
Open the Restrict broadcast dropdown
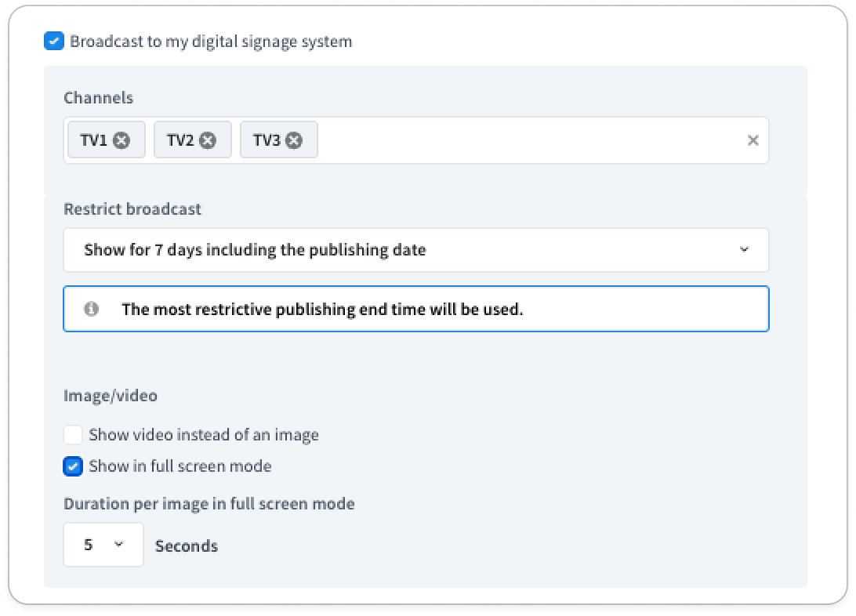pyautogui.click(x=416, y=250)
